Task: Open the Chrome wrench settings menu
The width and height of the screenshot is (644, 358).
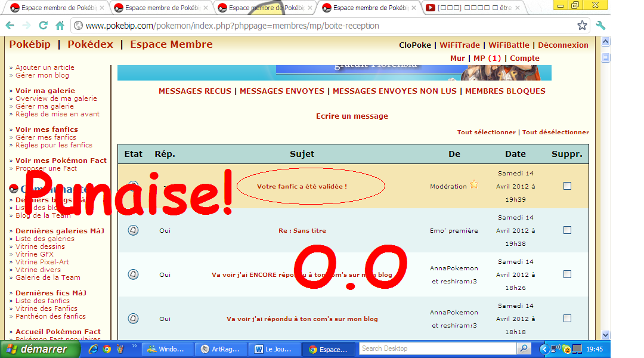Action: coord(600,26)
